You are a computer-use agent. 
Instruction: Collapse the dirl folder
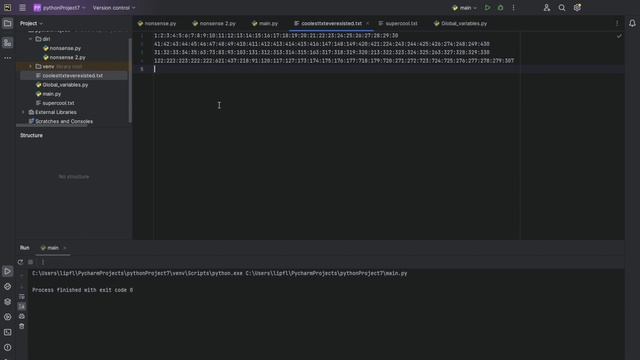(30, 39)
